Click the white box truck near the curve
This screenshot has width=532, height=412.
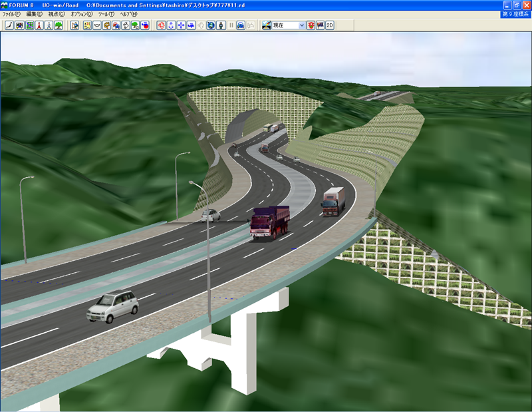pyautogui.click(x=333, y=202)
